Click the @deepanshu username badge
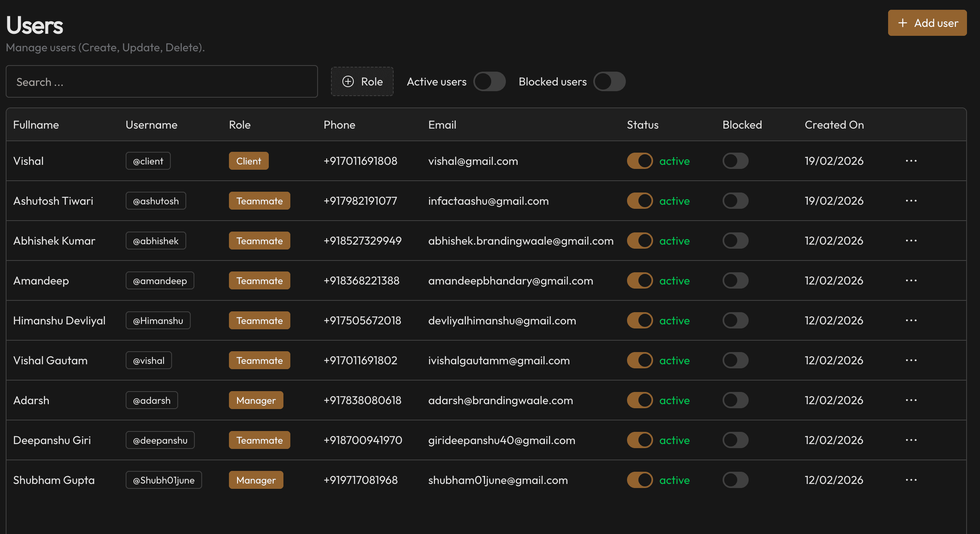The width and height of the screenshot is (980, 534). [160, 440]
